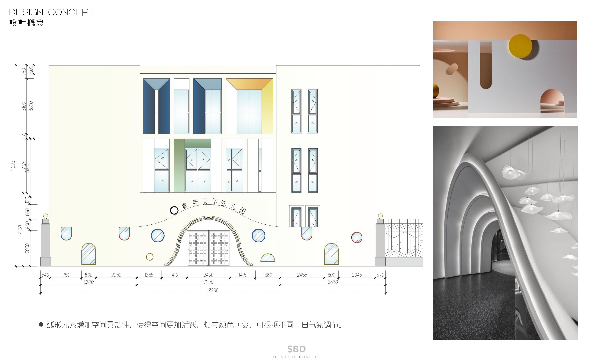Click the red-rimmed circular window on right wall
The width and height of the screenshot is (592, 364).
pyautogui.click(x=356, y=238)
